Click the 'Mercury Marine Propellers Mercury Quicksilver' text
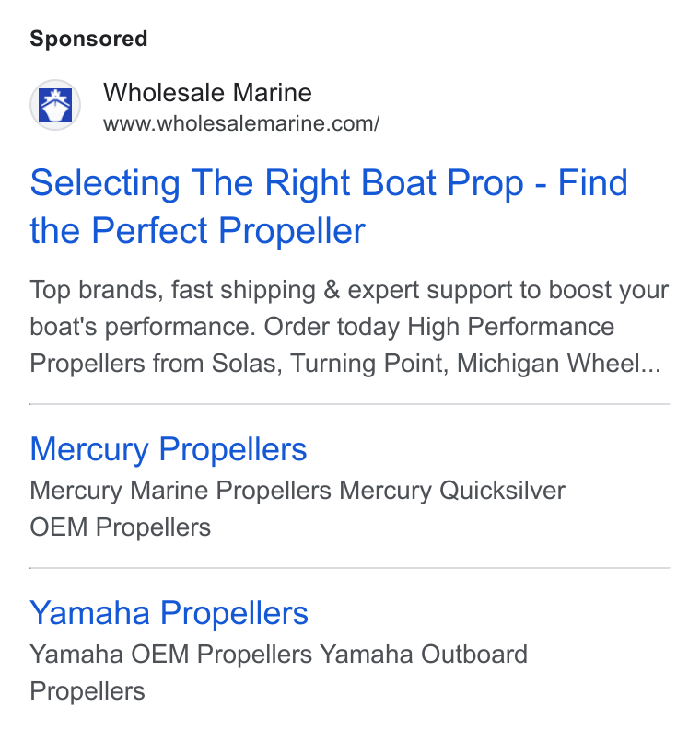The width and height of the screenshot is (700, 753). pyautogui.click(x=297, y=491)
